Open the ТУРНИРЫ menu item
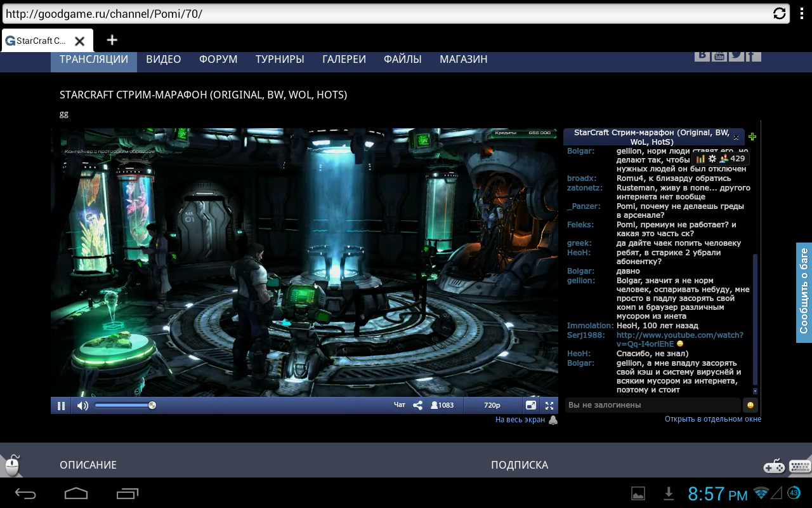The image size is (812, 508). tap(280, 59)
